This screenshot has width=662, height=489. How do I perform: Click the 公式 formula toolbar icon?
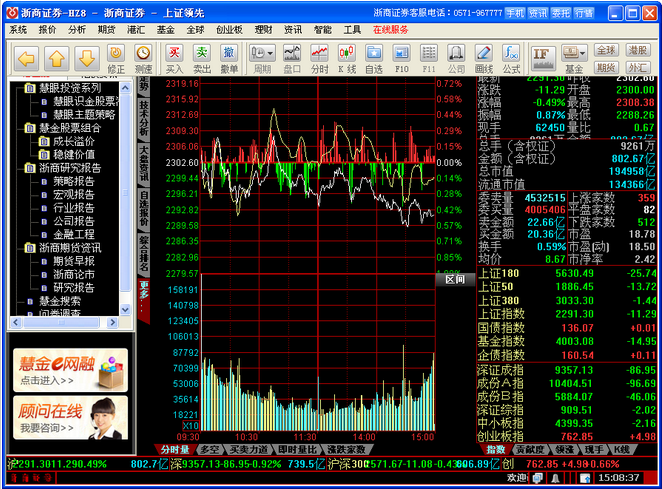tap(511, 57)
